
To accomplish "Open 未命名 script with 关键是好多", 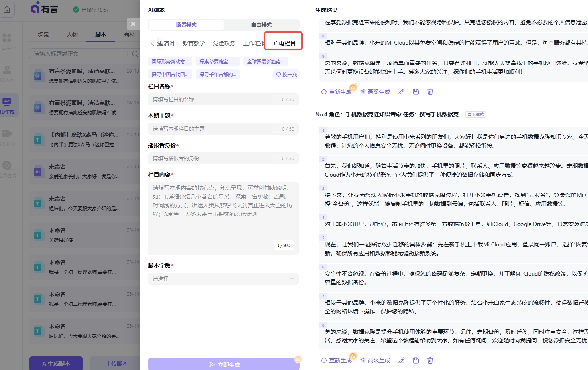I will (x=84, y=235).
